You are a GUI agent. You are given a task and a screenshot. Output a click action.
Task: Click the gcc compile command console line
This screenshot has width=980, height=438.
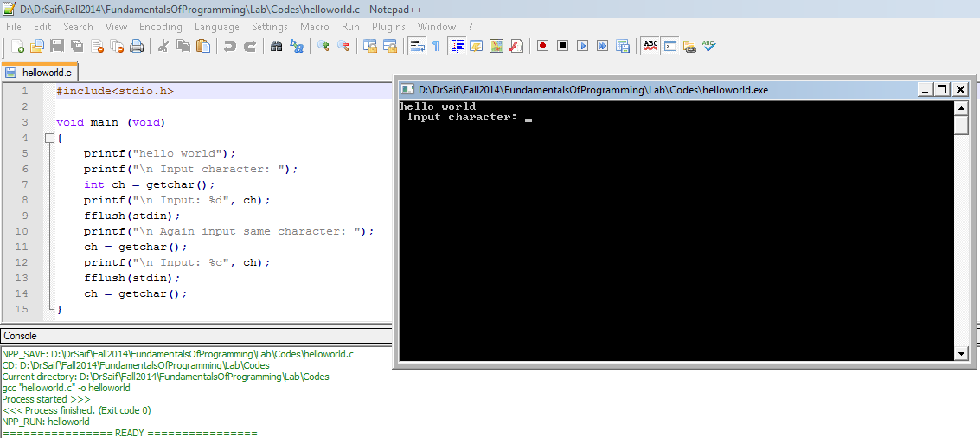tap(67, 388)
